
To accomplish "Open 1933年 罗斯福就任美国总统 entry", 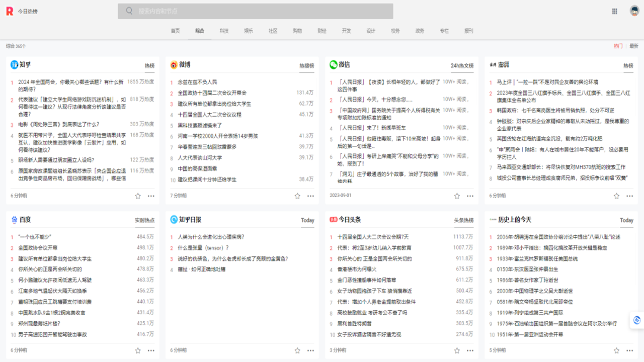I will pyautogui.click(x=537, y=259).
